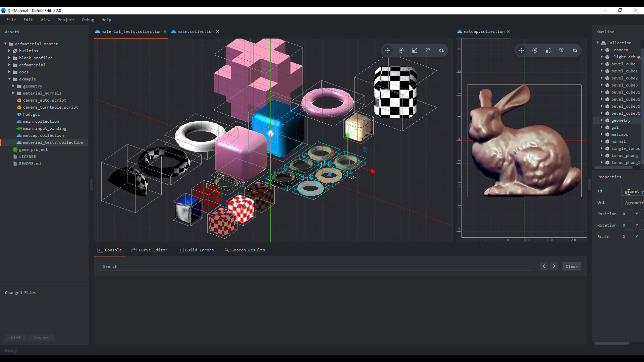
Task: Collapse the example folder in Assets
Action: tap(9, 79)
